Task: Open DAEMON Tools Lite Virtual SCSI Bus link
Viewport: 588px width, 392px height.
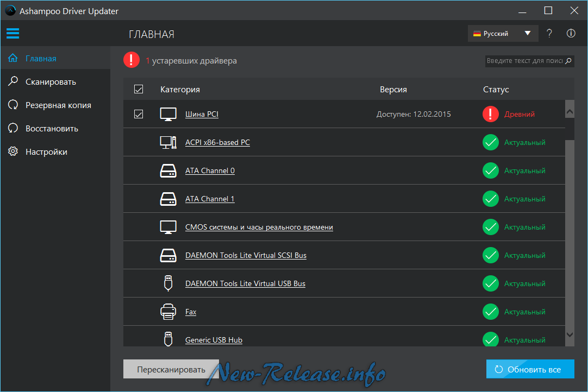Action: point(246,256)
